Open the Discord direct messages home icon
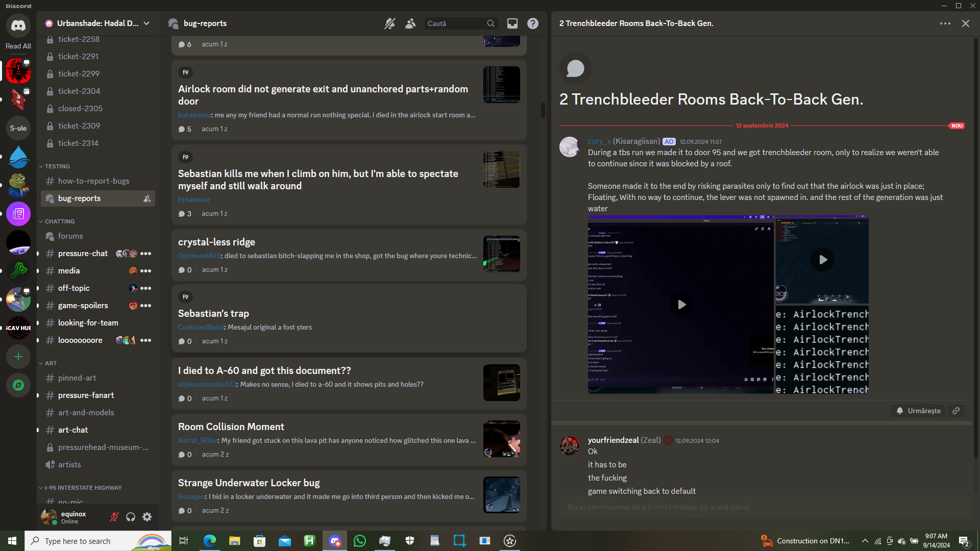The height and width of the screenshot is (551, 980). point(18,26)
